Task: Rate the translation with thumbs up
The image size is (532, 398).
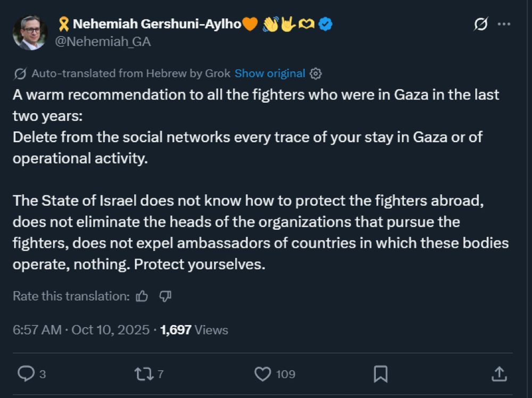Action: (x=142, y=296)
